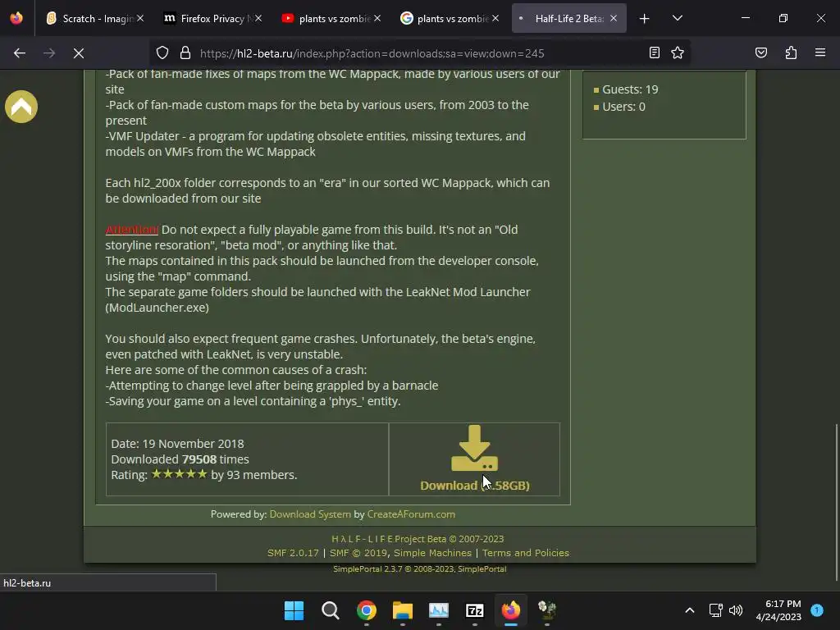Click the Users: 0 stat text
840x630 pixels.
pos(623,107)
